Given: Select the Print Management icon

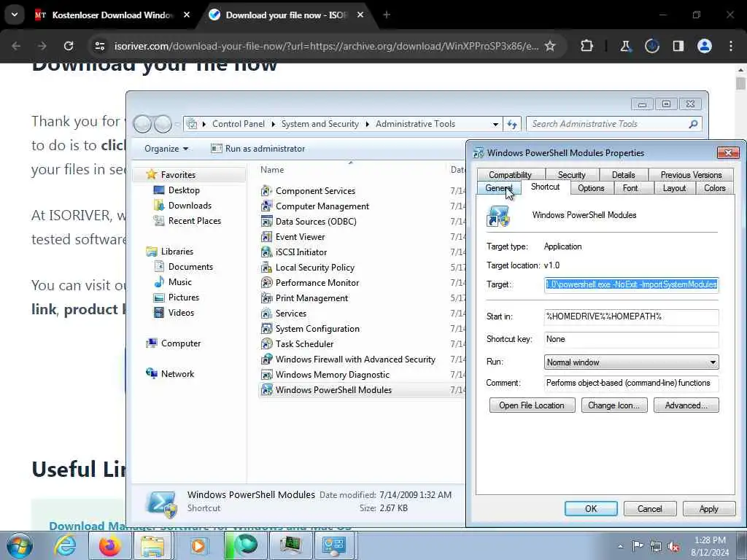Looking at the screenshot, I should point(267,298).
